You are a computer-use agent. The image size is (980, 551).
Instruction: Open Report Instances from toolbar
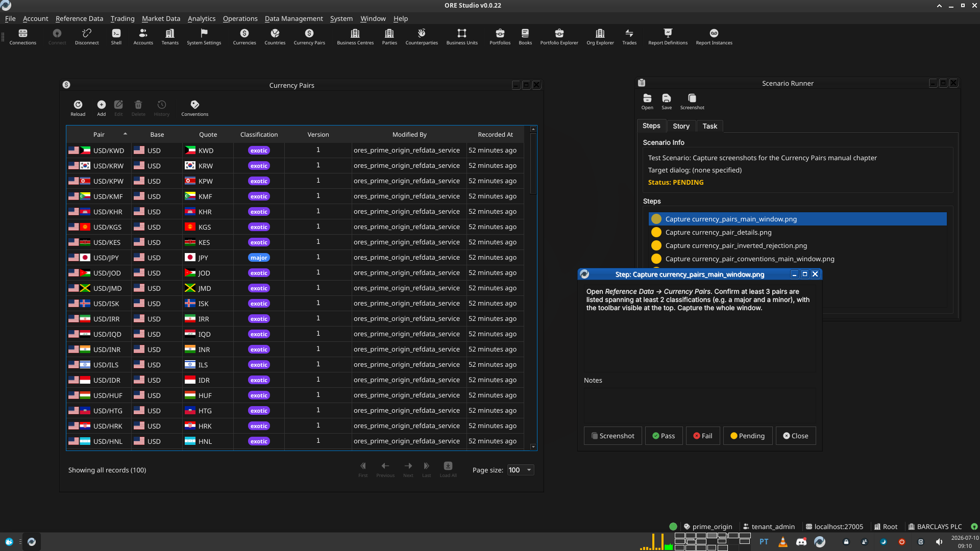pos(714,37)
